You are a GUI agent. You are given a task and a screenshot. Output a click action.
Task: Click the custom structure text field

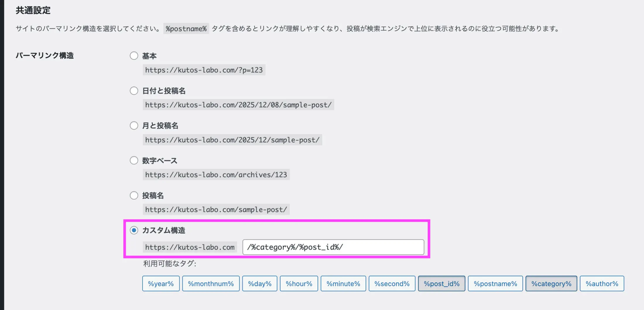(333, 247)
